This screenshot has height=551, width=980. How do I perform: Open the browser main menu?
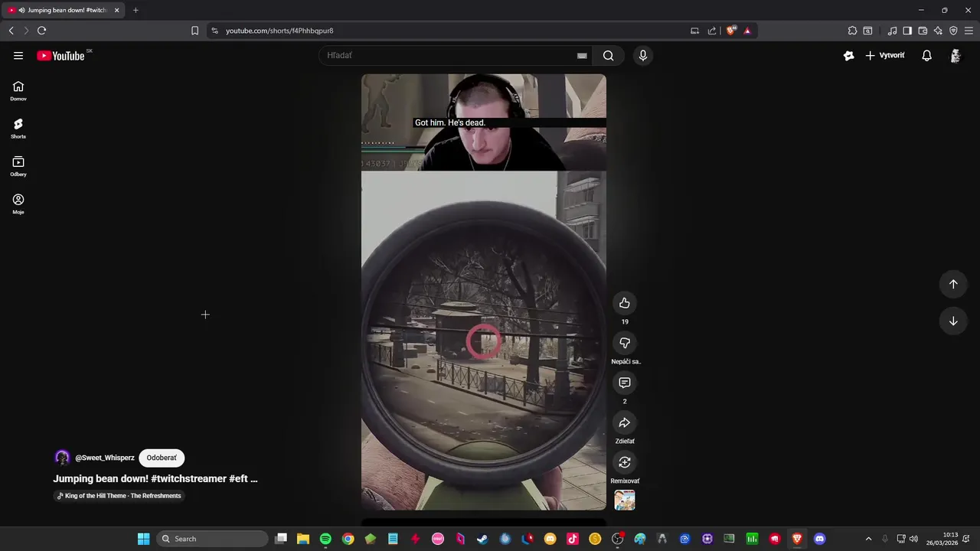[x=969, y=31]
